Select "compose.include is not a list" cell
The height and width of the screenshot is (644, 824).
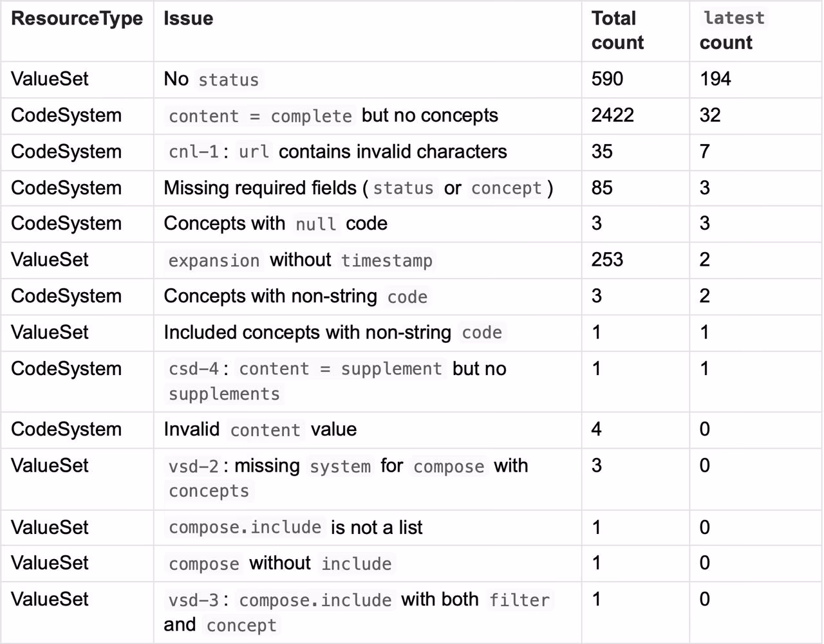(295, 528)
